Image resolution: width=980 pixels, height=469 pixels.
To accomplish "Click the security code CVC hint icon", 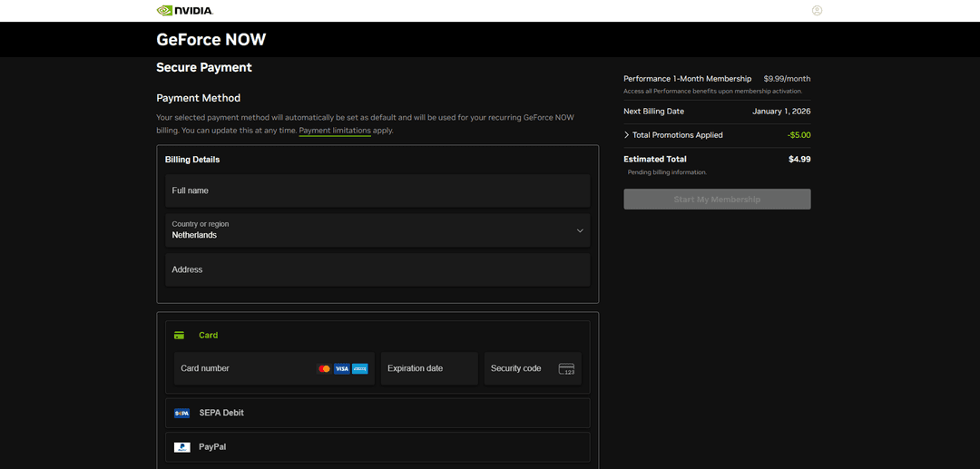I will [566, 368].
